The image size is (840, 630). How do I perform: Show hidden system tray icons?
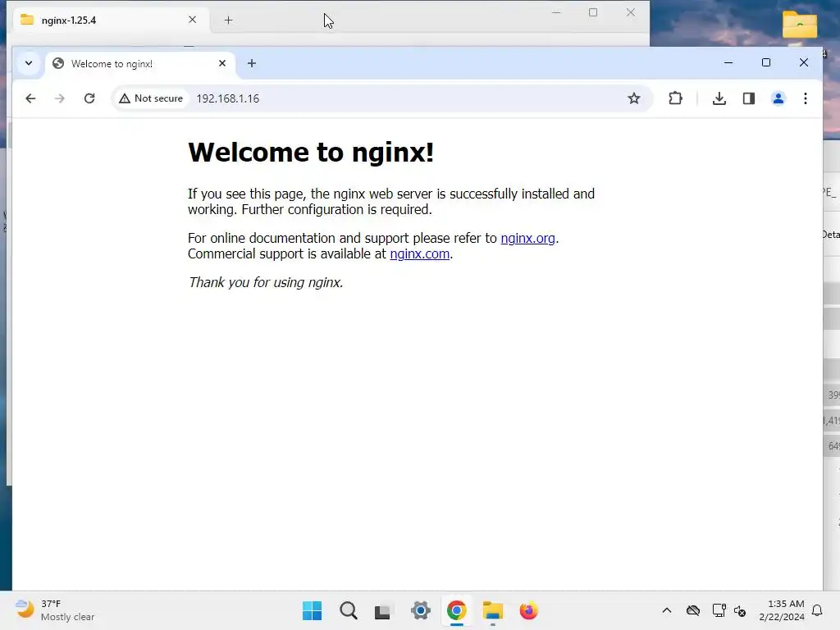click(x=667, y=610)
